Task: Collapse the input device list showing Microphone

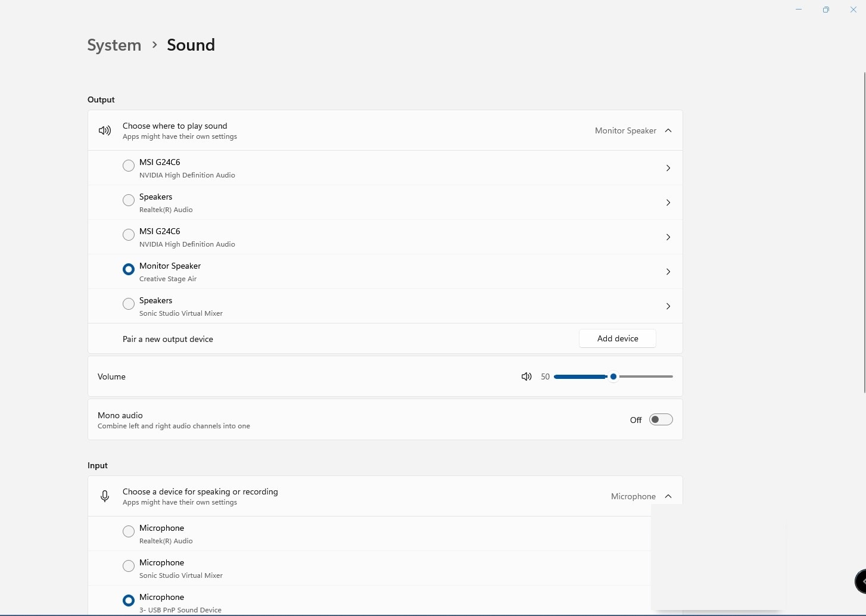Action: click(x=668, y=496)
